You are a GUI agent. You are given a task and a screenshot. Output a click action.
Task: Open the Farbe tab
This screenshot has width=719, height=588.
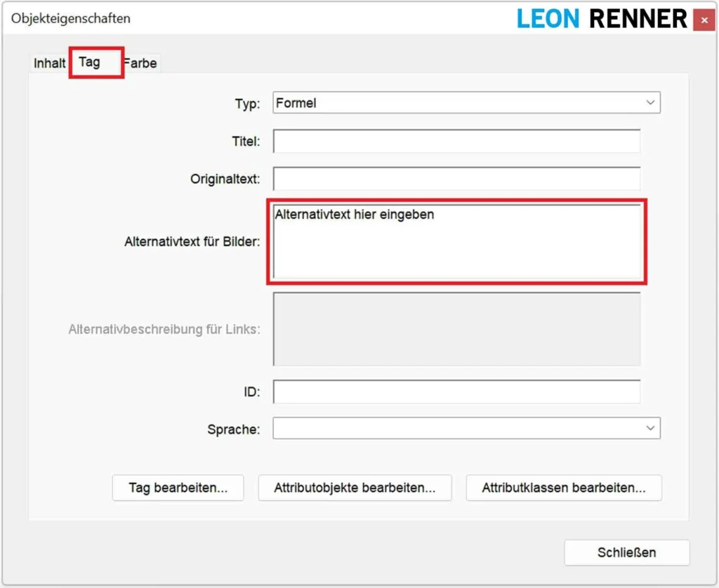141,63
